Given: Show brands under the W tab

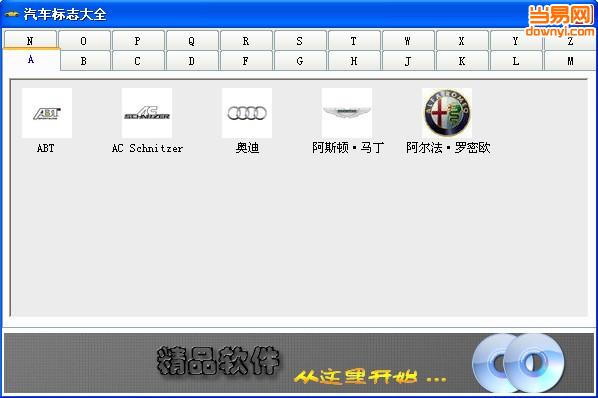Looking at the screenshot, I should [408, 40].
